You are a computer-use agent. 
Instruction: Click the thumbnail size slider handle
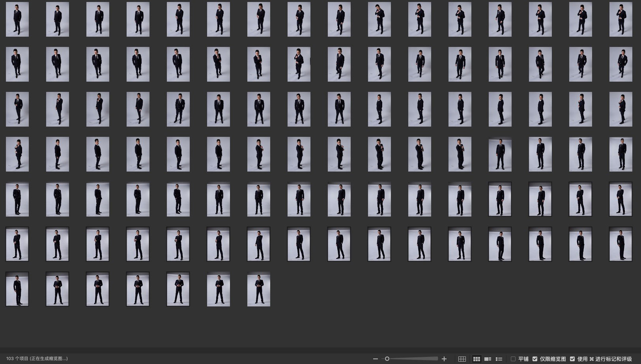click(387, 359)
